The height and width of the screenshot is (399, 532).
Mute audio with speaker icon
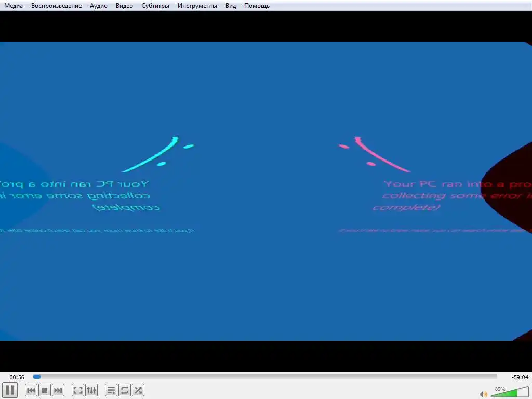(483, 394)
